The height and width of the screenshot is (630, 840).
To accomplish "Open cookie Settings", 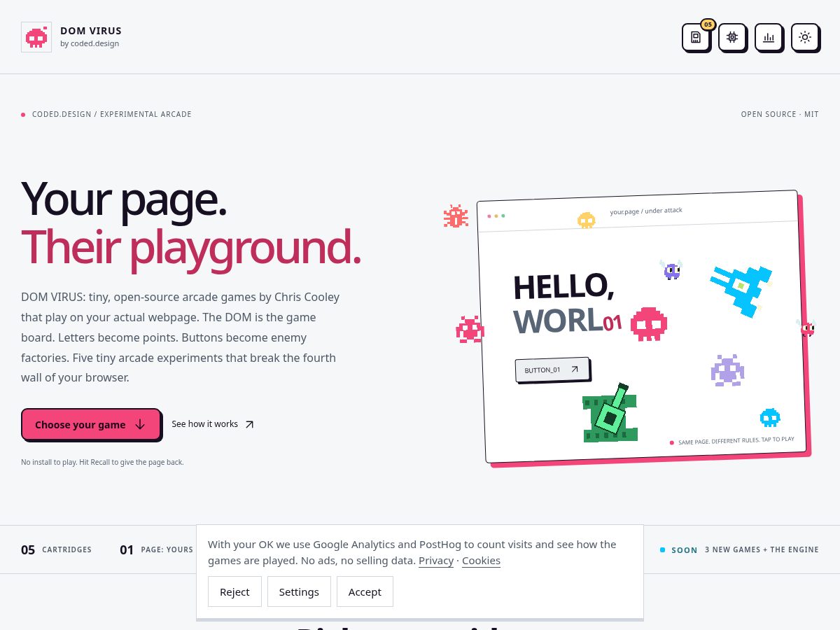I will 299,591.
